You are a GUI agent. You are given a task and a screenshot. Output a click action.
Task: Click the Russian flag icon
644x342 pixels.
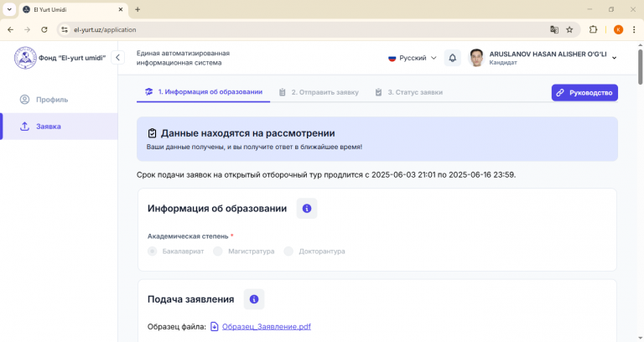point(392,59)
